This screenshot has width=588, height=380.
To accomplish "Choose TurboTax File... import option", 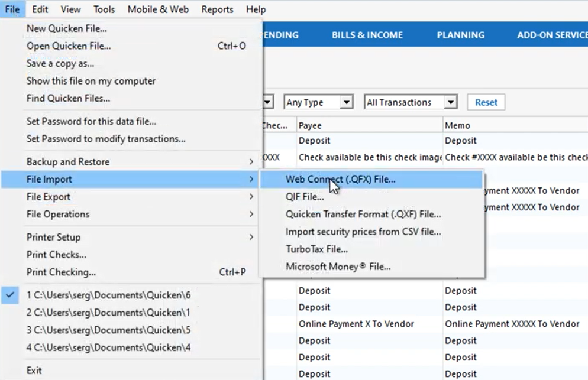I will [371, 249].
